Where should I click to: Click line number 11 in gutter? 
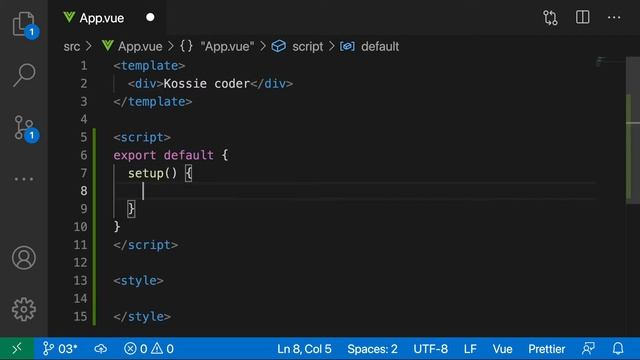[80, 245]
